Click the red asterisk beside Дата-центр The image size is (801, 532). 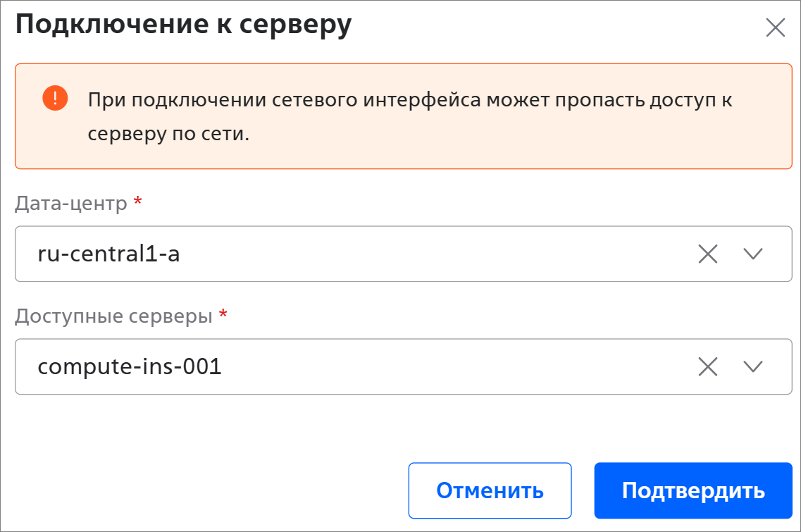coord(137,203)
